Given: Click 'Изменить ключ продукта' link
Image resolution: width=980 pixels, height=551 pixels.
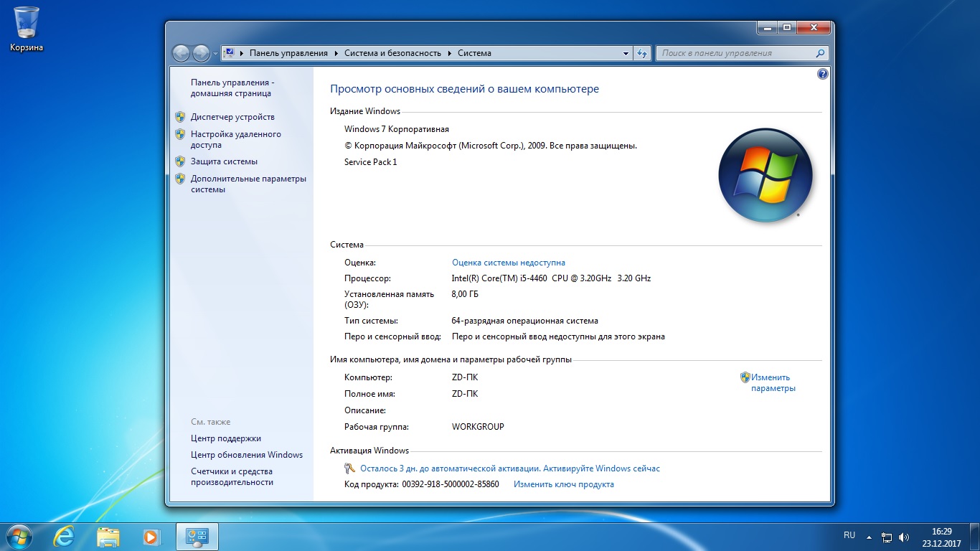Looking at the screenshot, I should click(564, 484).
